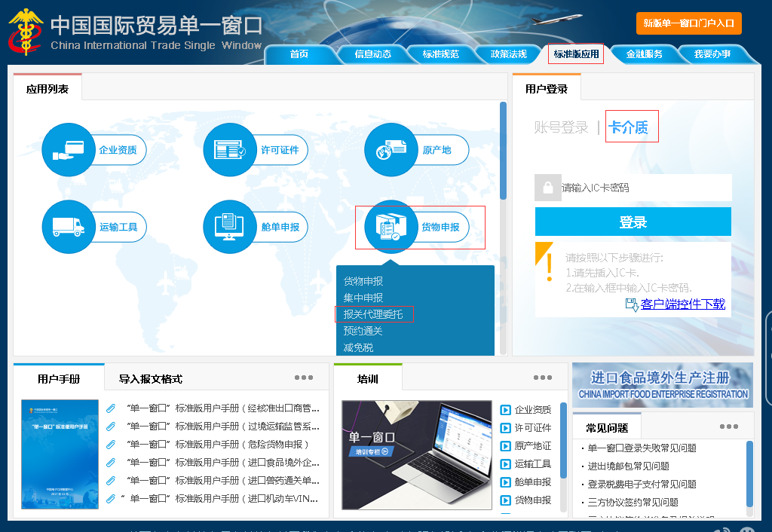772x532 pixels.
Task: Choose 减免税 in the submenu
Action: 358,347
